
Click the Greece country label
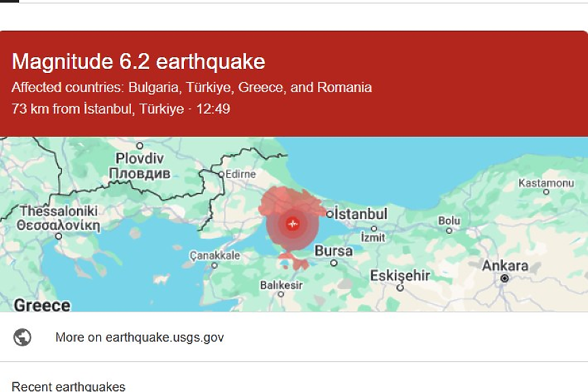[42, 305]
